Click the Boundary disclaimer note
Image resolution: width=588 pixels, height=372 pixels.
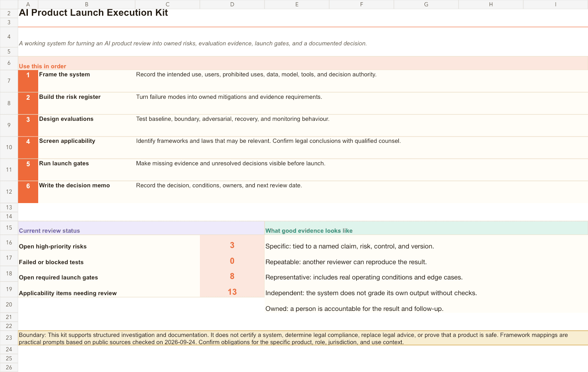[303, 338]
